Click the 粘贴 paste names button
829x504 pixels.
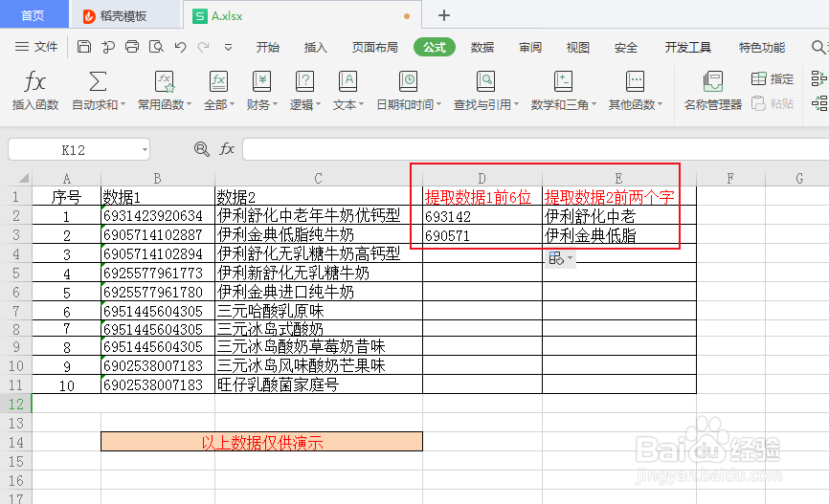click(773, 103)
